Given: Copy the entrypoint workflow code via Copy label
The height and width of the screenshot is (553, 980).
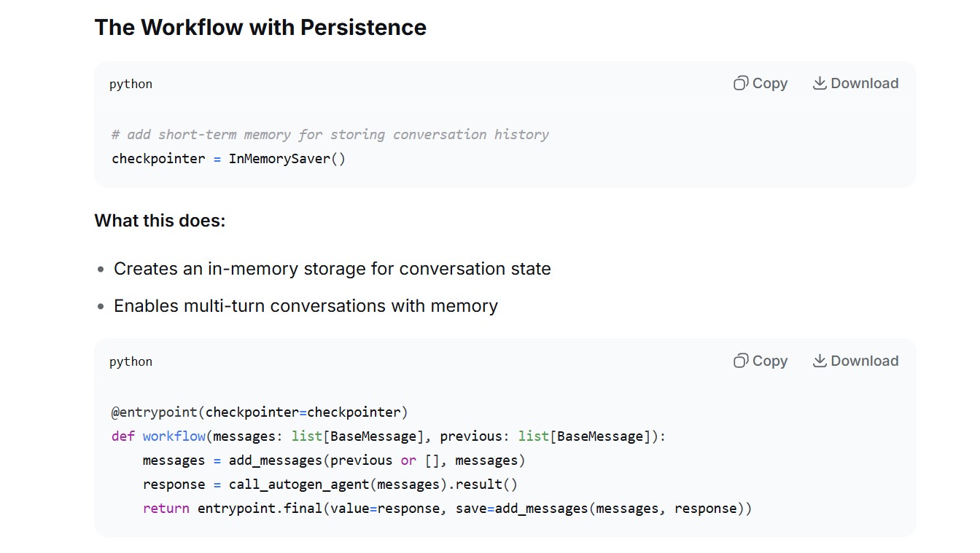Looking at the screenshot, I should [770, 361].
